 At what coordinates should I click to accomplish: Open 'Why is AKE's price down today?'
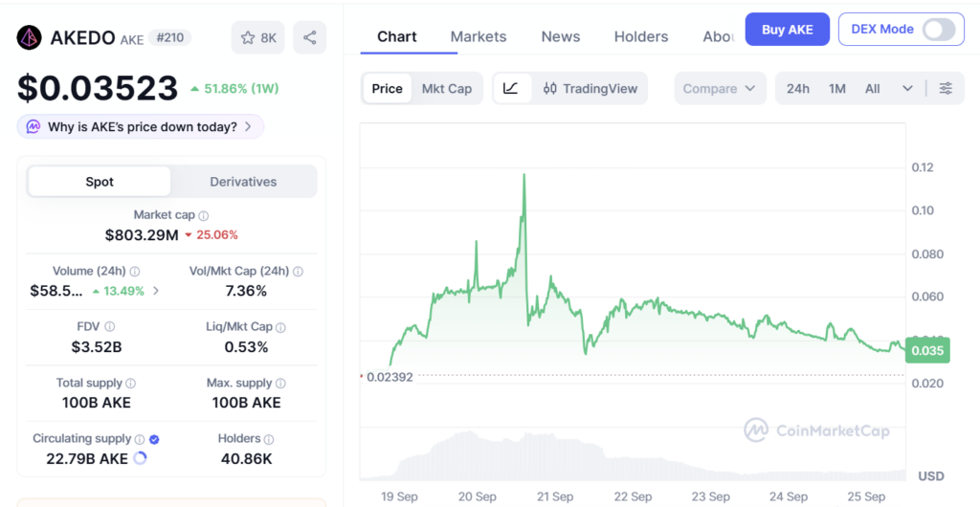141,126
